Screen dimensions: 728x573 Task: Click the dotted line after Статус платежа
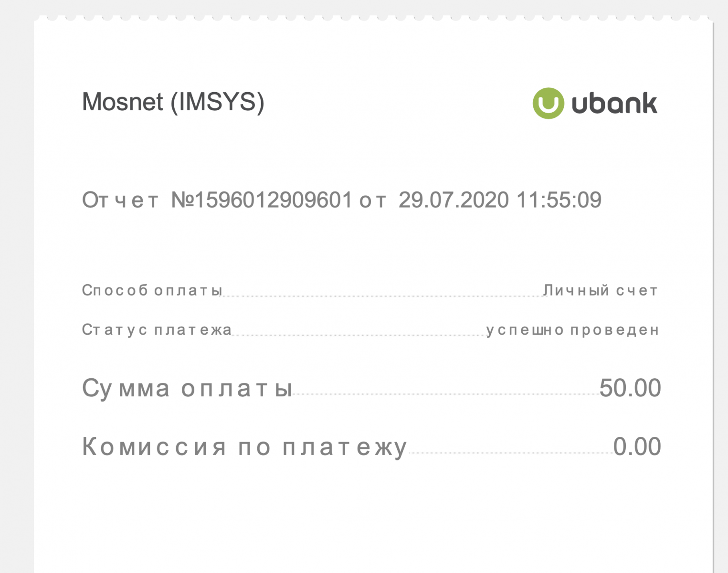tap(359, 335)
